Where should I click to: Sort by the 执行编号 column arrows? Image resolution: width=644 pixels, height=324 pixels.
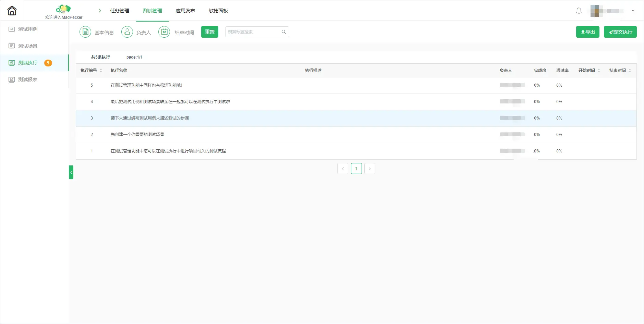pyautogui.click(x=101, y=71)
